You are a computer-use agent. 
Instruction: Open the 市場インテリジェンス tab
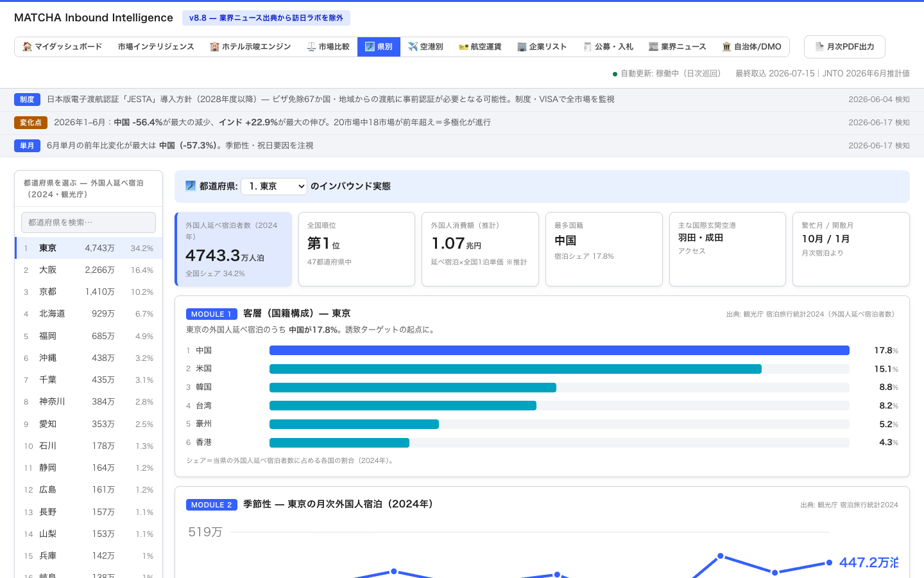(x=156, y=47)
